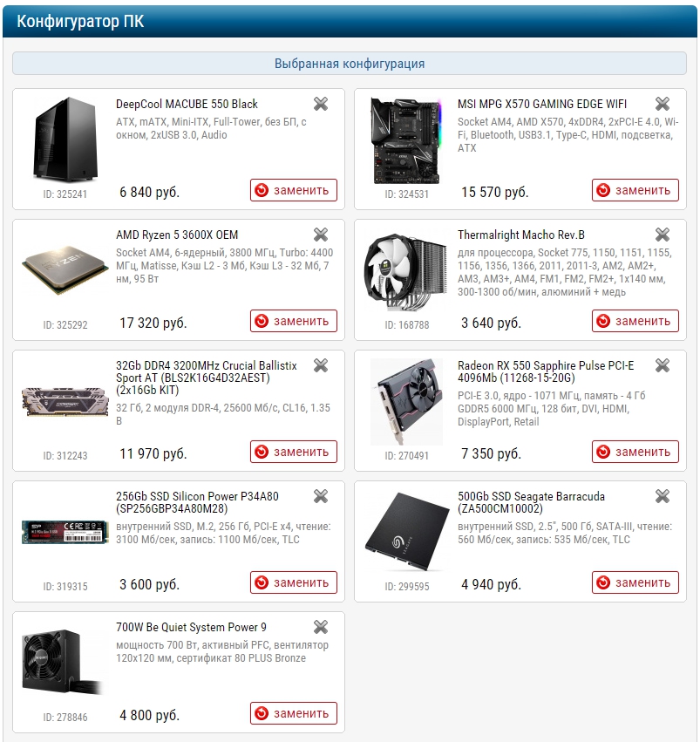Remove Thermalright Macho Rev.B cooler X icon

pyautogui.click(x=663, y=235)
